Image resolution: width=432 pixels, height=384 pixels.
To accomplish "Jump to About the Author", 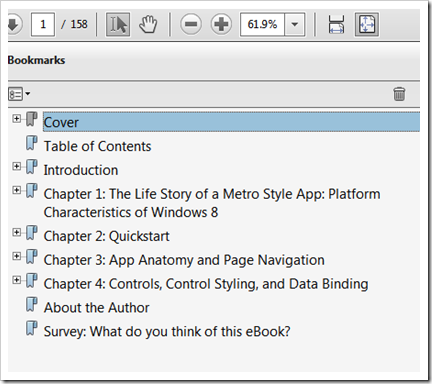I will [x=97, y=308].
